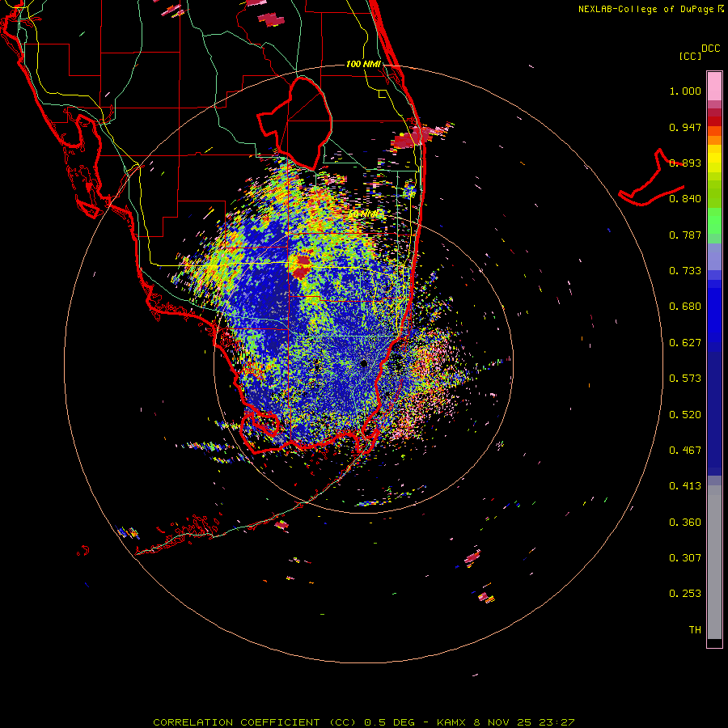Click the dark red echo blob inland

point(303,266)
